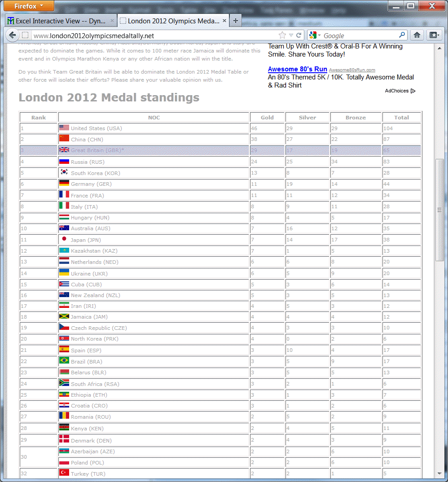The width and height of the screenshot is (448, 482).
Task: Click the Kenya flag icon
Action: click(x=64, y=428)
